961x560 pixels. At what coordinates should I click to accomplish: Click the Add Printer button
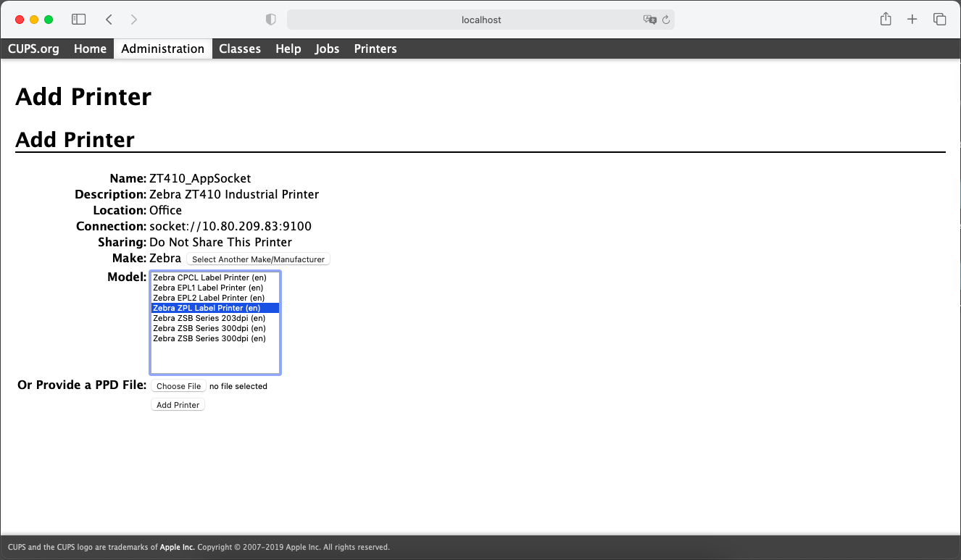178,405
